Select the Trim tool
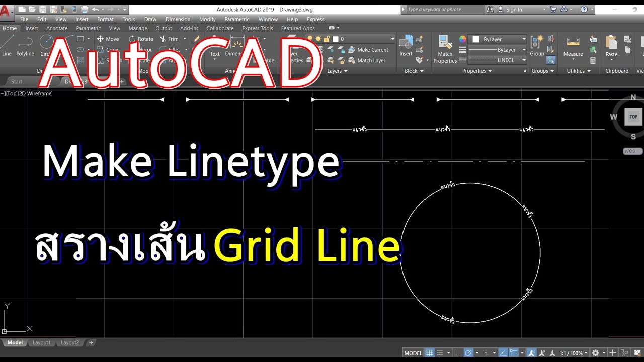The height and width of the screenshot is (362, 644). (170, 39)
